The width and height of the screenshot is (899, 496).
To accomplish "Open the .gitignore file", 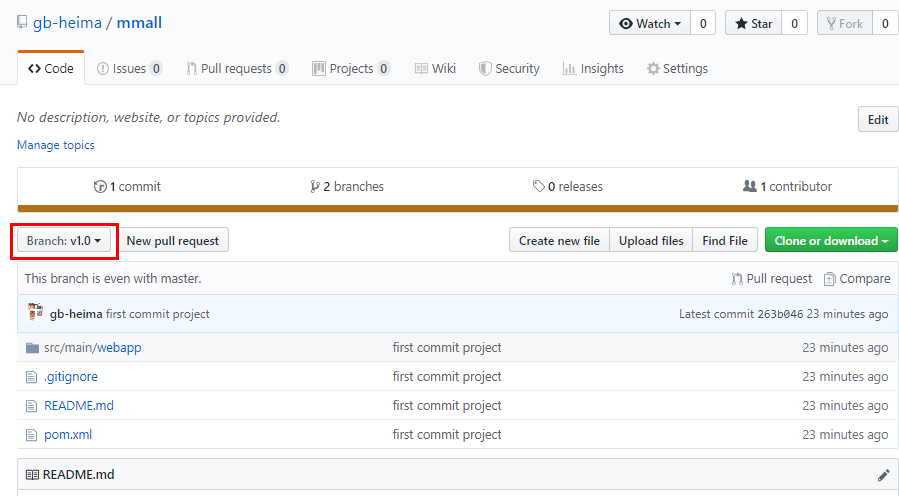I will 71,377.
